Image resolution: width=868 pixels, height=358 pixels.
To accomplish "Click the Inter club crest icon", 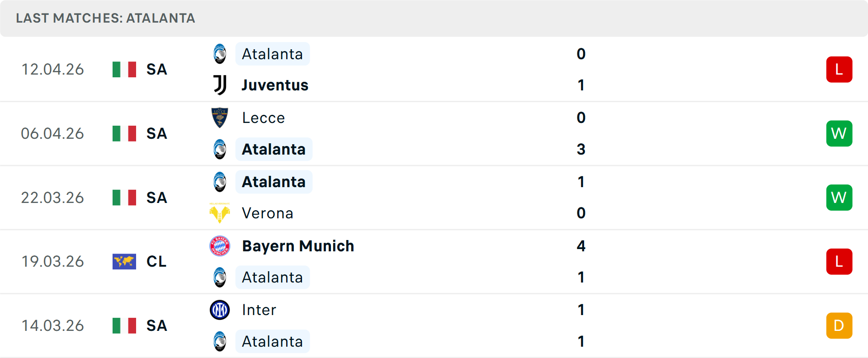I will pos(220,310).
